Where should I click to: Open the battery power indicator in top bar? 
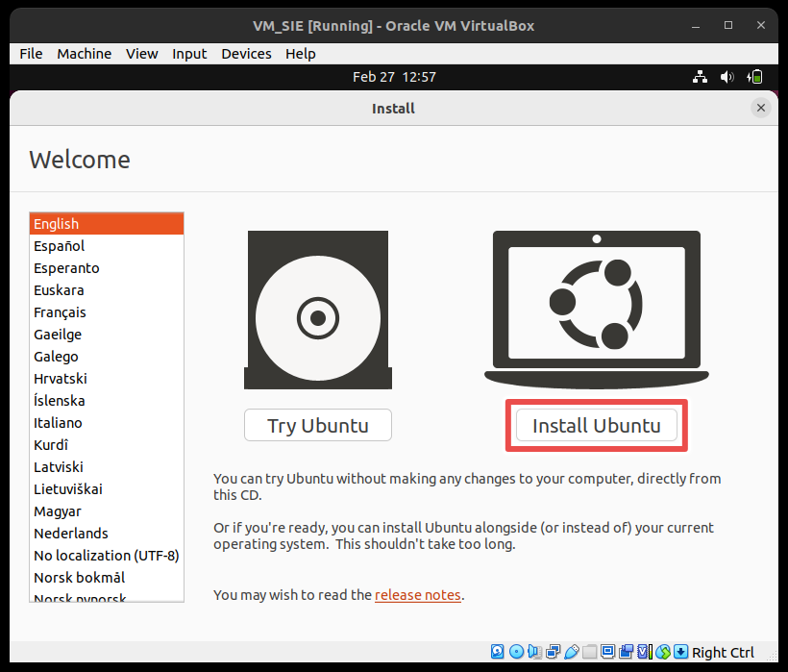(x=754, y=77)
